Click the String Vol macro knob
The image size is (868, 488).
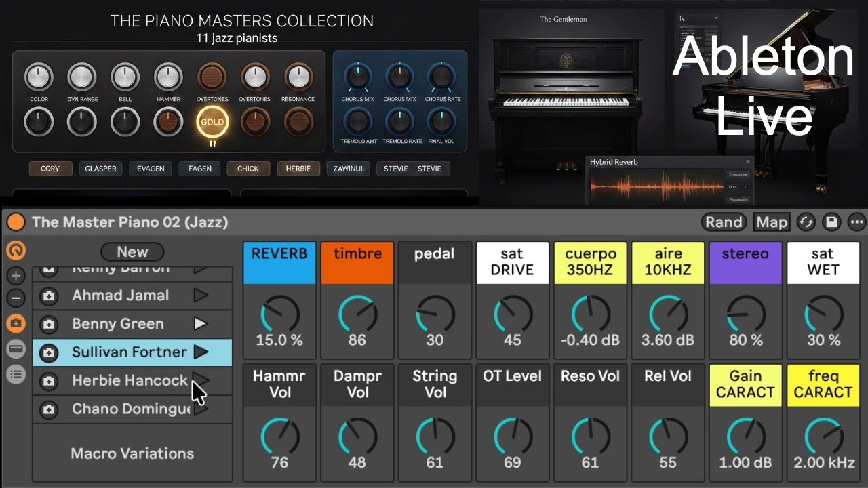435,436
